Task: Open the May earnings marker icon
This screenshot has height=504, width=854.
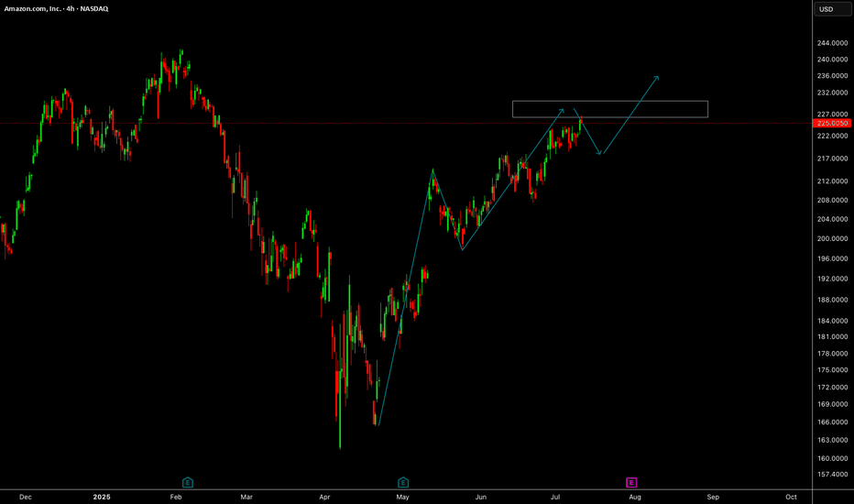Action: point(403,482)
